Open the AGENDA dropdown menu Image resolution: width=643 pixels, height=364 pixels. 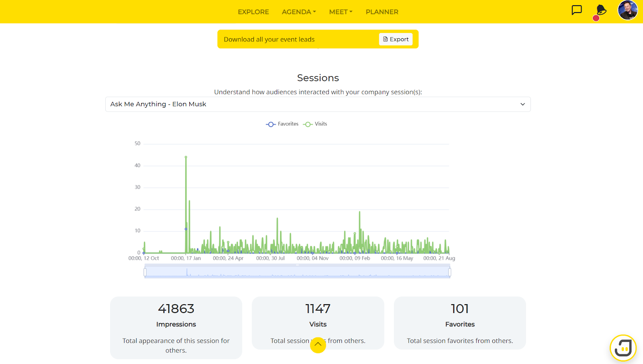click(x=299, y=12)
